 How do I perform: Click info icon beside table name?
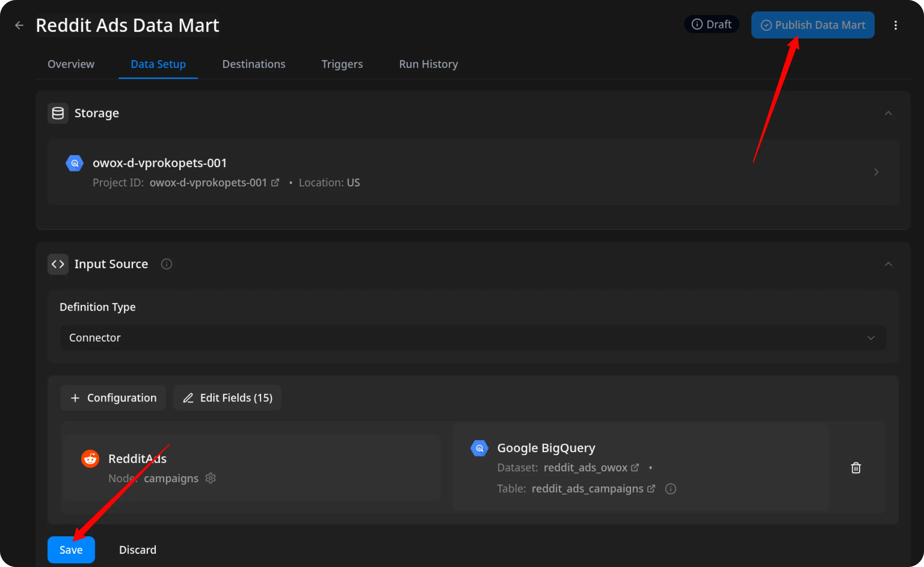(x=671, y=489)
